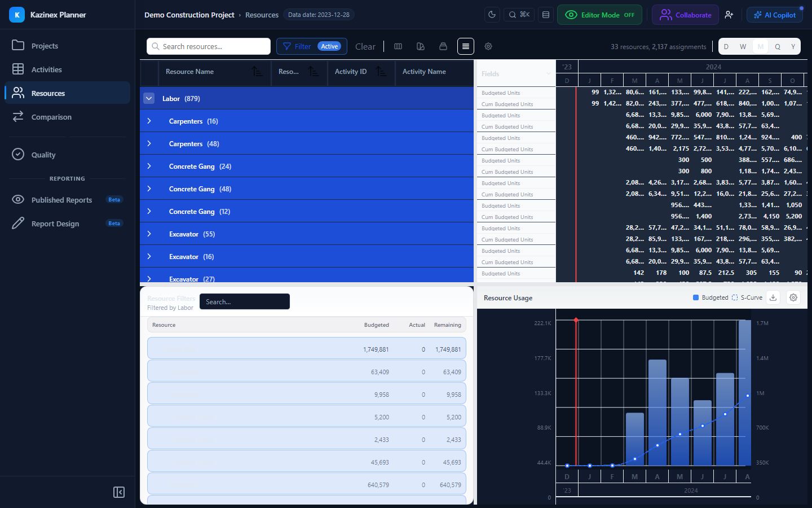Select resource row with budget 1,749,881

pos(307,348)
